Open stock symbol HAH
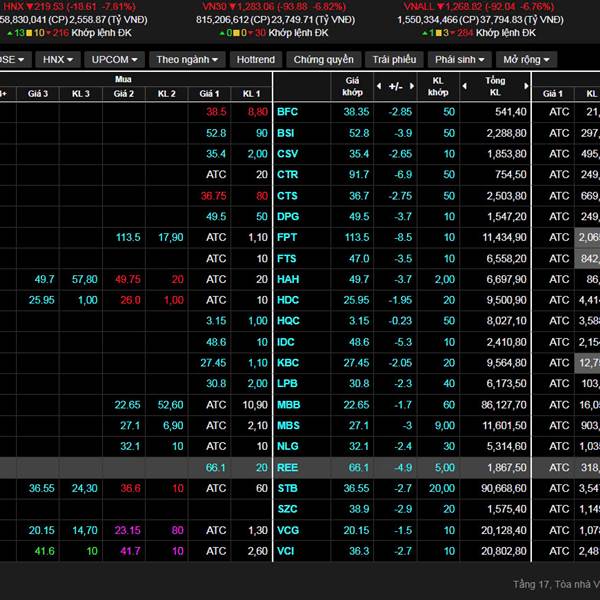The width and height of the screenshot is (600, 600). point(288,279)
